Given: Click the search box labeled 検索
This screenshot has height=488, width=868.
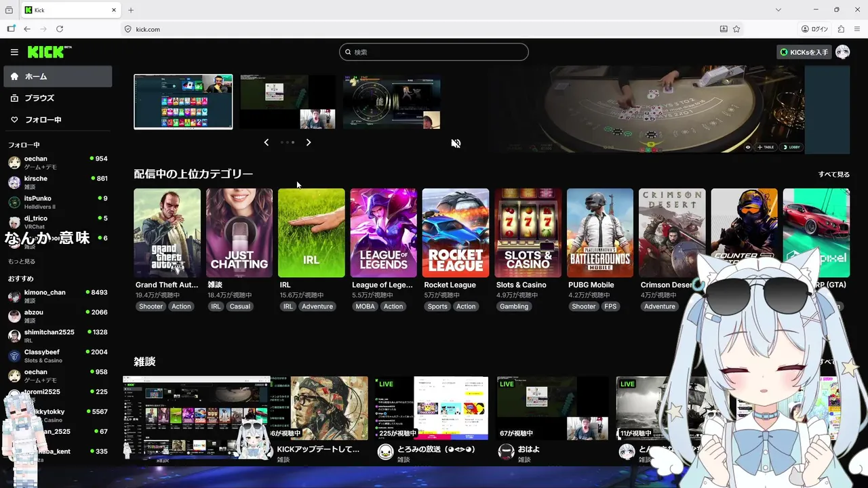Looking at the screenshot, I should point(434,52).
